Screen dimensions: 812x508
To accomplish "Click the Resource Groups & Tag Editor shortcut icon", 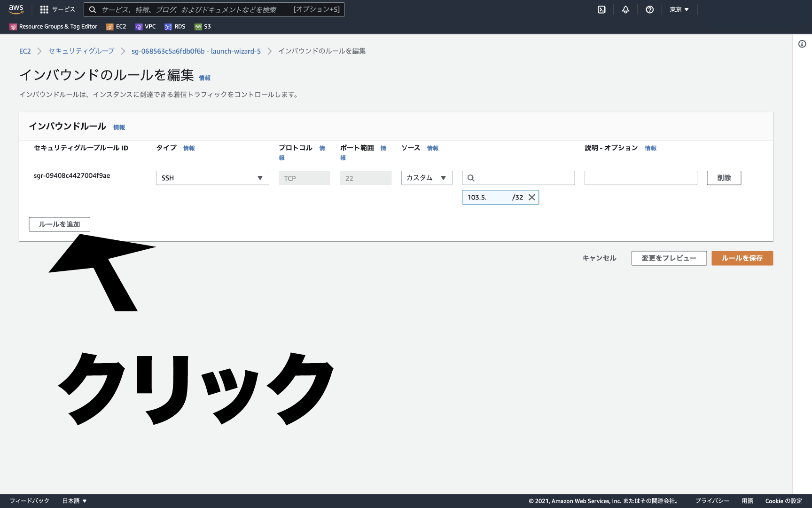I will point(13,27).
